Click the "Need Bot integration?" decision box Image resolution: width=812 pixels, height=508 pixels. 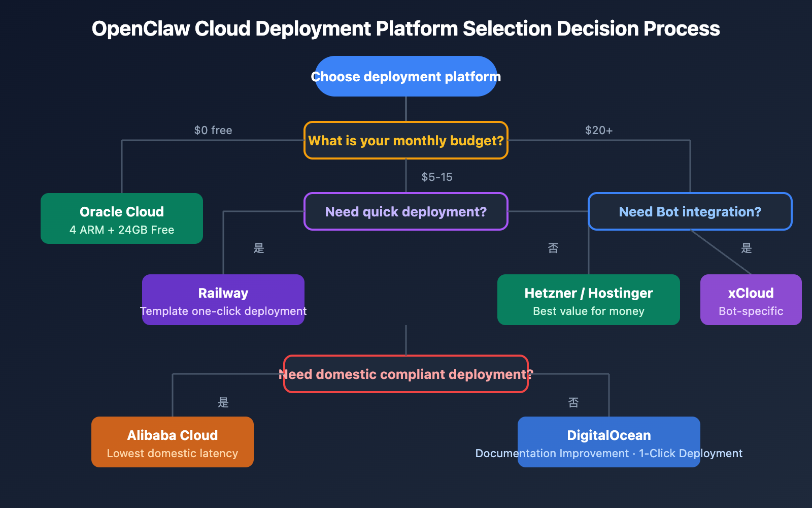point(690,212)
